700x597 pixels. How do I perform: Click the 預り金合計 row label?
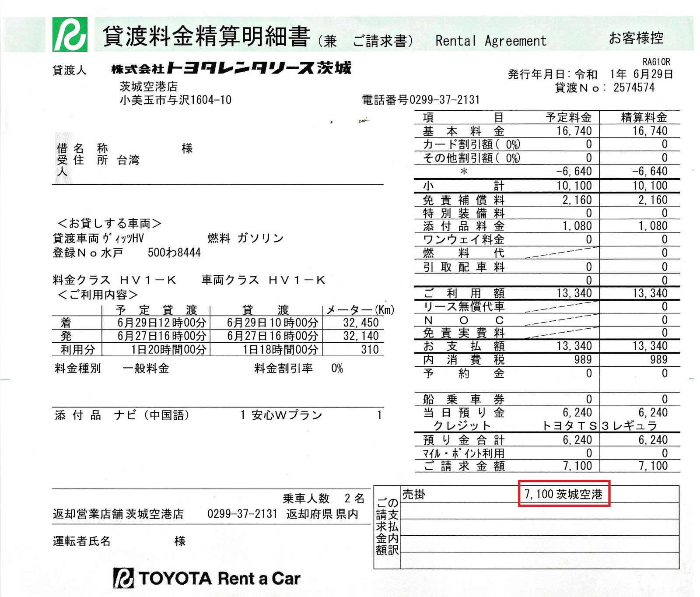(463, 439)
